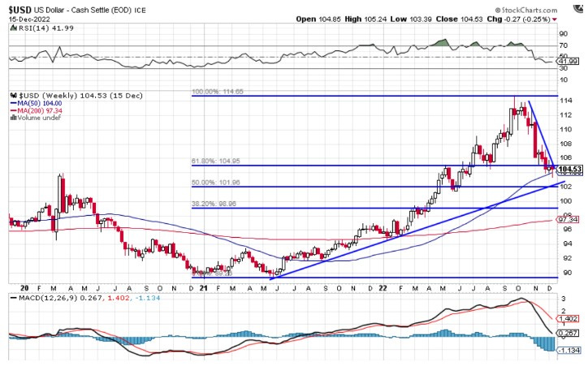Click the 61.80%: 104.95 Fibonacci label
Image resolution: width=588 pixels, height=366 pixels.
(214, 161)
